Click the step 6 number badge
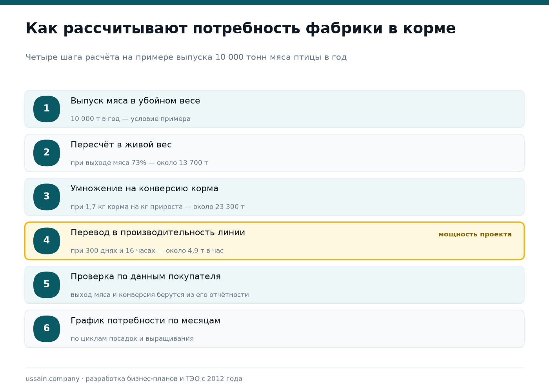Viewport: 549px width, 392px height. (x=47, y=328)
